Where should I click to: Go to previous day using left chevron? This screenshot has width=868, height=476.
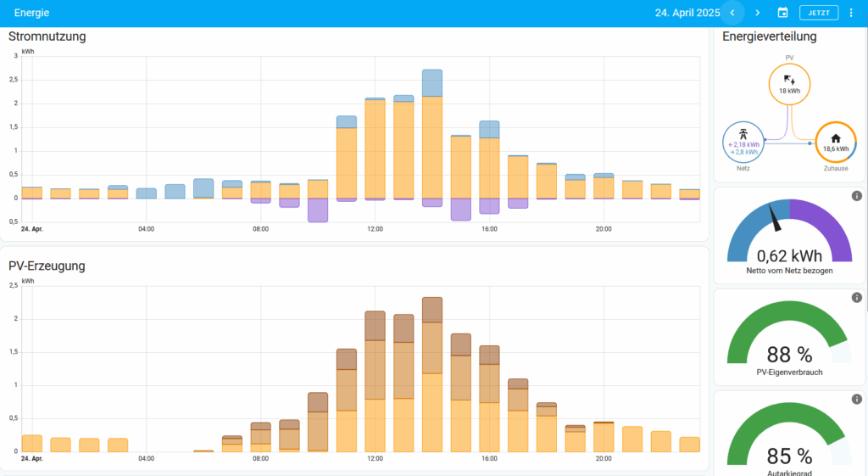(733, 13)
